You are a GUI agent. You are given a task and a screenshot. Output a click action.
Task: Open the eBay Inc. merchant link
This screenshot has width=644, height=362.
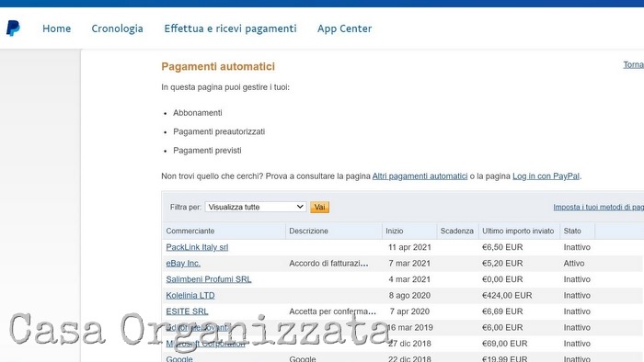[183, 263]
